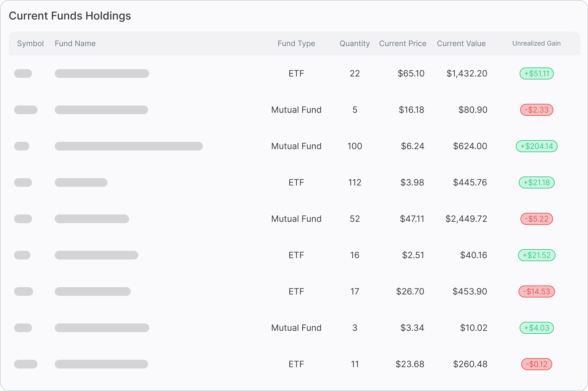Click the $6.24 current price cell
Viewport: 588px width, 391px height.
tap(412, 146)
